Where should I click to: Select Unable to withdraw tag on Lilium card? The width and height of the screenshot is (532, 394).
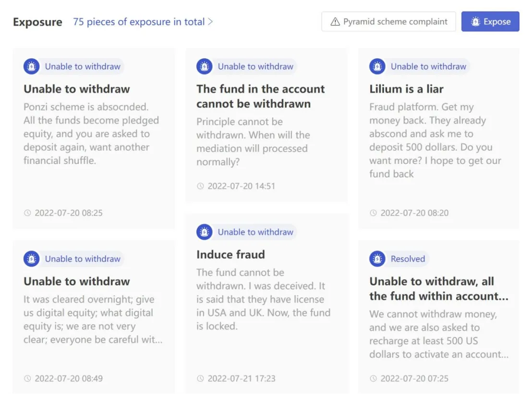(428, 66)
